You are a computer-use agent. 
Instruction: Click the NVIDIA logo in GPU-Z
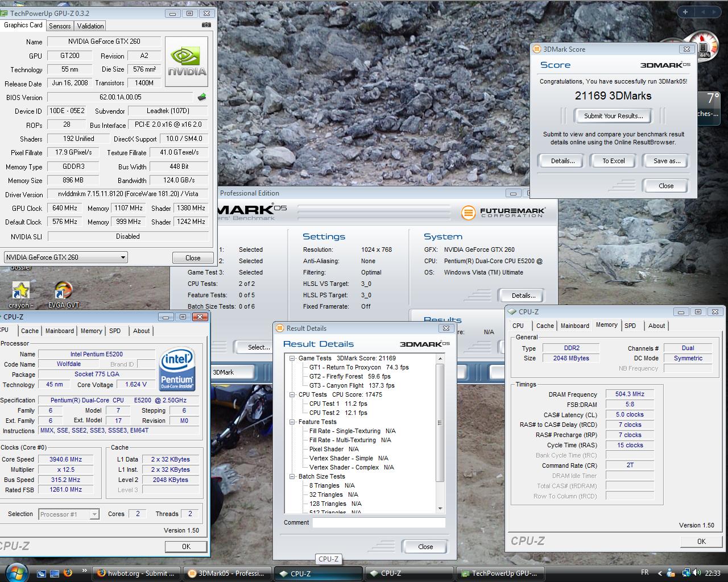point(187,62)
